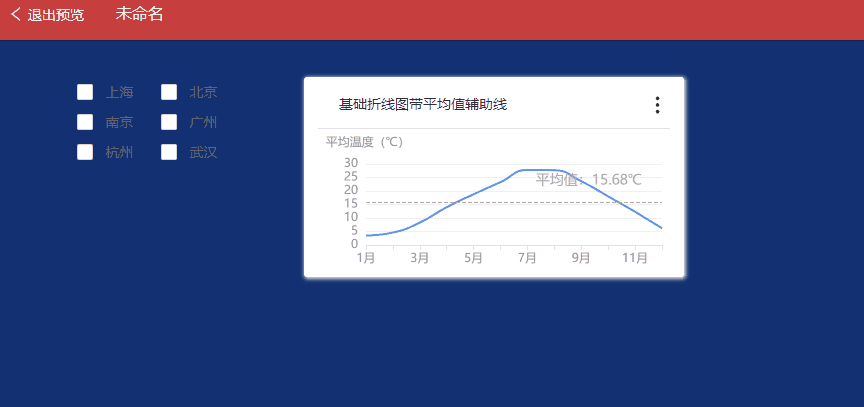The height and width of the screenshot is (407, 864).
Task: Click the 平均值: 15.68℃ label
Action: coord(588,180)
